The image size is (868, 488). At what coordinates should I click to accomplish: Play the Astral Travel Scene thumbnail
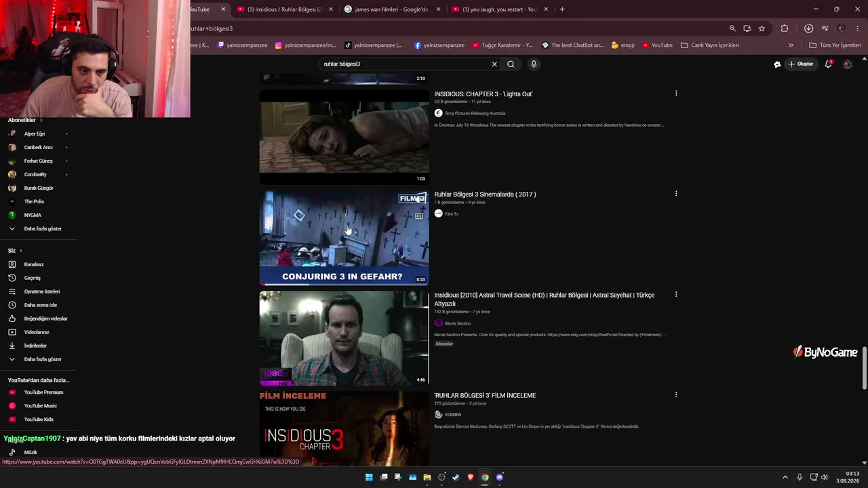click(x=344, y=338)
